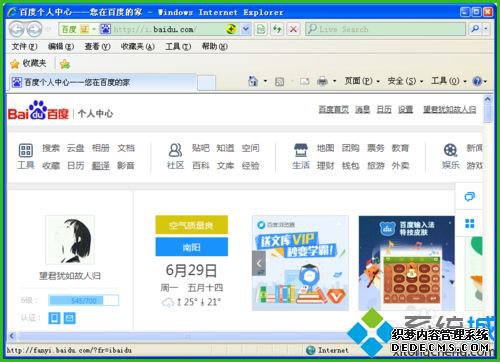The width and height of the screenshot is (500, 362).
Task: Click the blue grid icon on right sidebar
Action: (469, 223)
